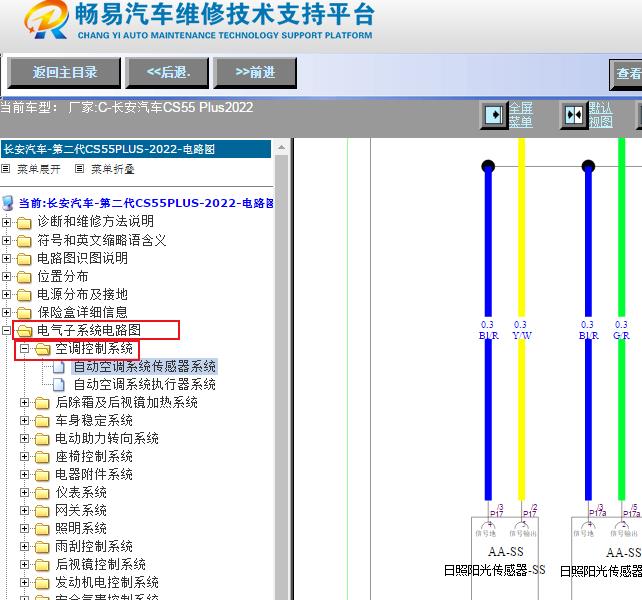Expand the 发动机电控制系统 folder
The width and height of the screenshot is (642, 600).
(x=25, y=583)
